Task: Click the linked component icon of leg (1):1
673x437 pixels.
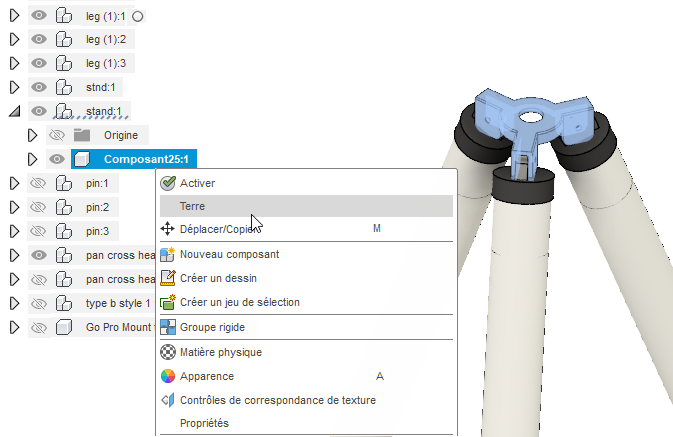Action: [64, 16]
